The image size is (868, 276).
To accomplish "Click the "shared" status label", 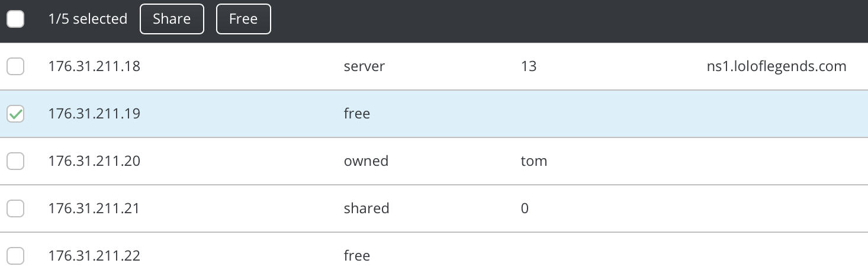I will (x=367, y=208).
